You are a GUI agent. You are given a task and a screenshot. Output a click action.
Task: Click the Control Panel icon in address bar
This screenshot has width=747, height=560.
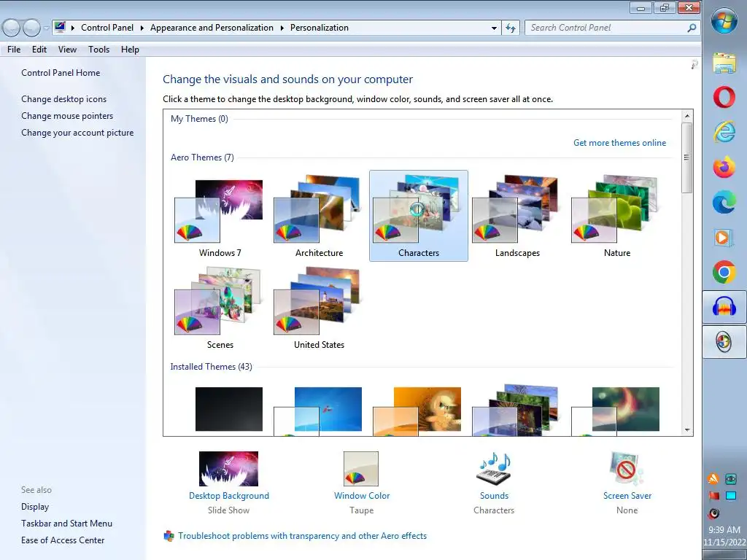(60, 27)
